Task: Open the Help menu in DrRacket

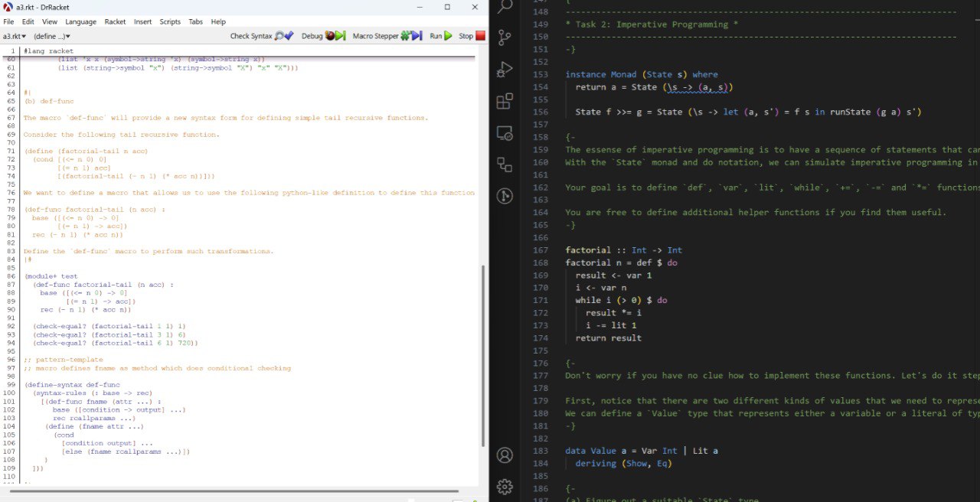Action: [x=218, y=21]
